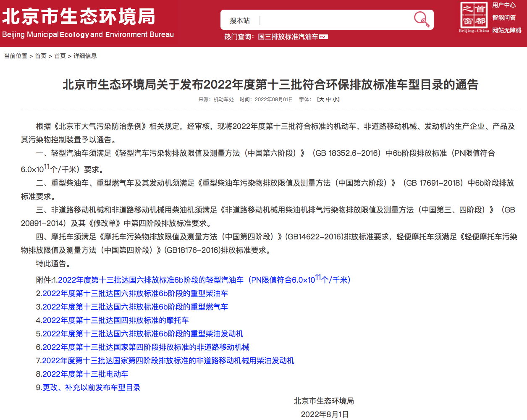Focus the search text input field
Viewport: 527px width, 420px height.
click(336, 20)
